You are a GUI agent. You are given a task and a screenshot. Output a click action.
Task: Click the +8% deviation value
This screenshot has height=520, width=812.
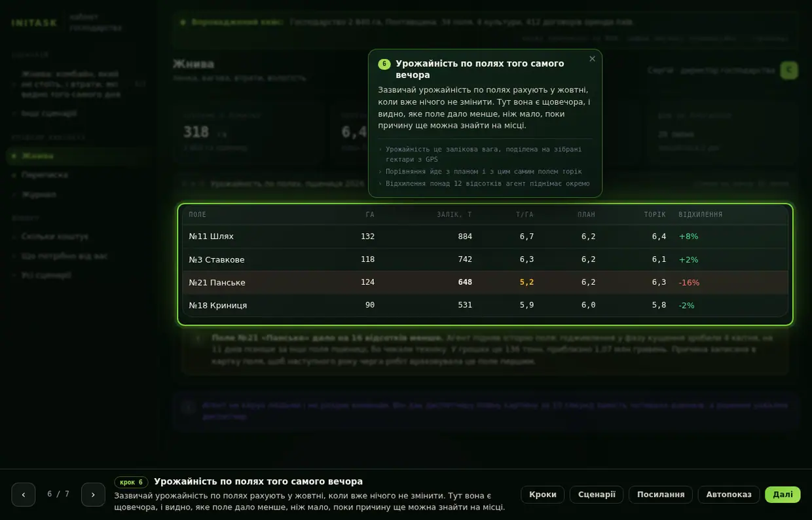pos(688,236)
